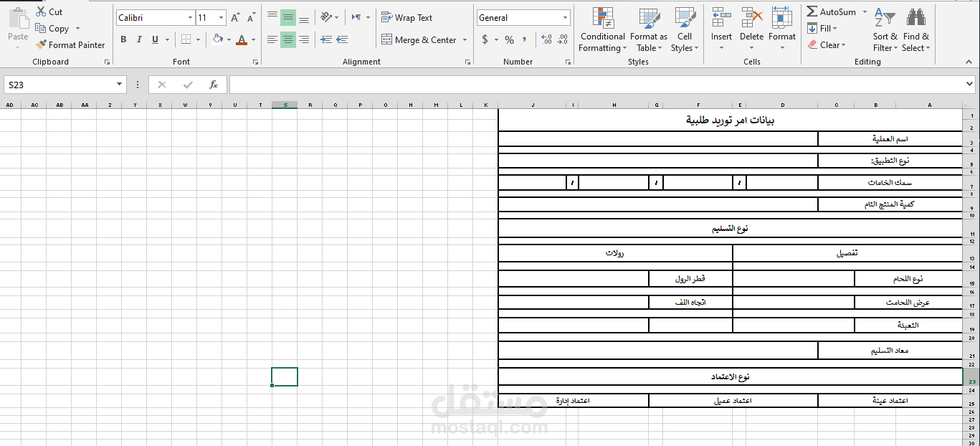Open the Font Color dropdown arrow
Viewport: 980px width, 446px height.
pyautogui.click(x=253, y=39)
